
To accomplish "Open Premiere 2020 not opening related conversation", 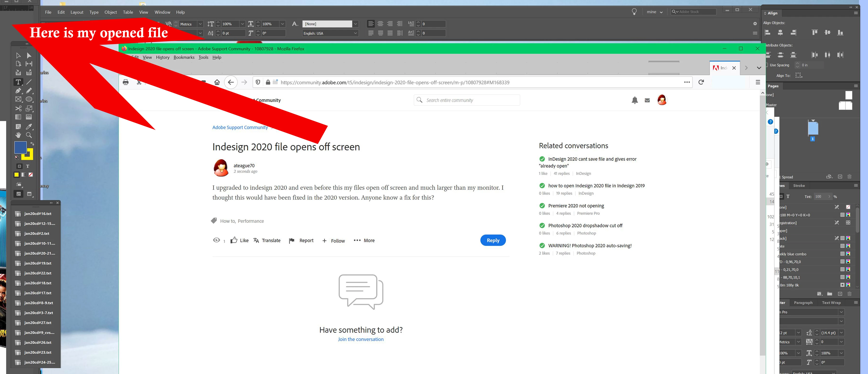I will coord(576,206).
